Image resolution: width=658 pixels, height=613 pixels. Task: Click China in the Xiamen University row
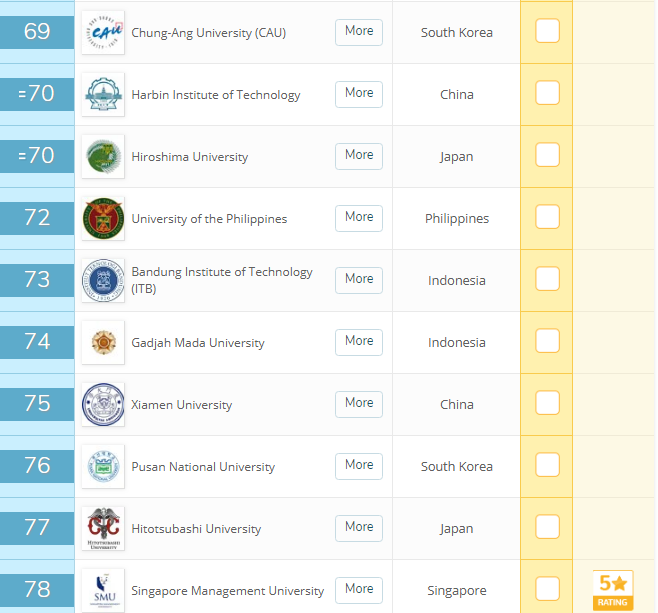[457, 404]
